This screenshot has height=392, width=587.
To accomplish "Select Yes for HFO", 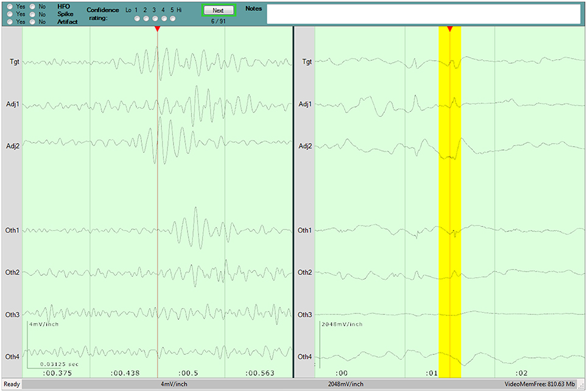I will 10,7.
